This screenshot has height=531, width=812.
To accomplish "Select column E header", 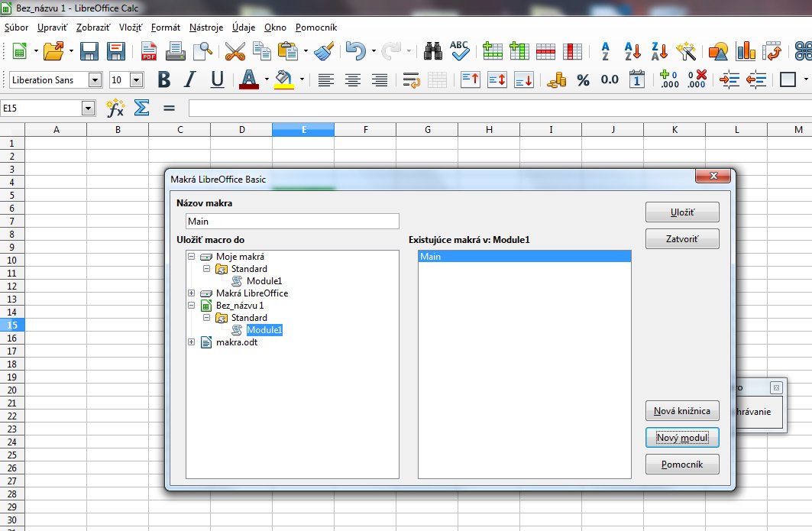I will [x=303, y=130].
